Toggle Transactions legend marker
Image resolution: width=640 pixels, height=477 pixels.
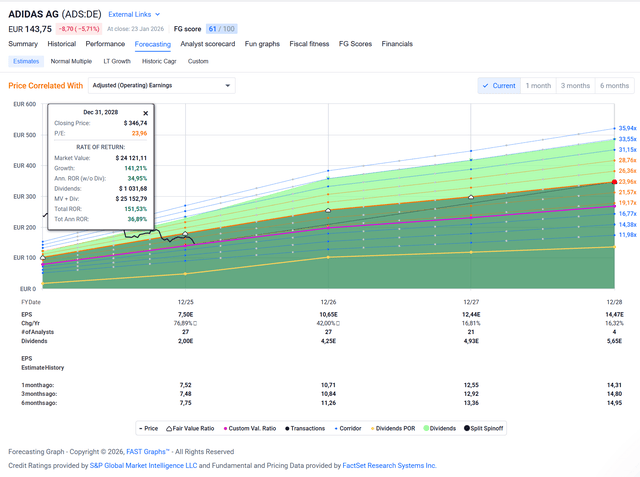click(287, 428)
